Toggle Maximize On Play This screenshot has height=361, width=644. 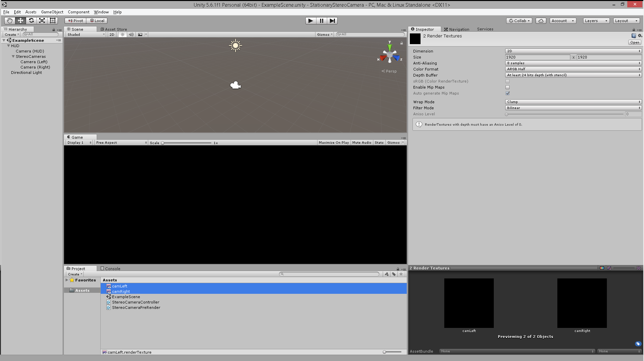(x=334, y=143)
